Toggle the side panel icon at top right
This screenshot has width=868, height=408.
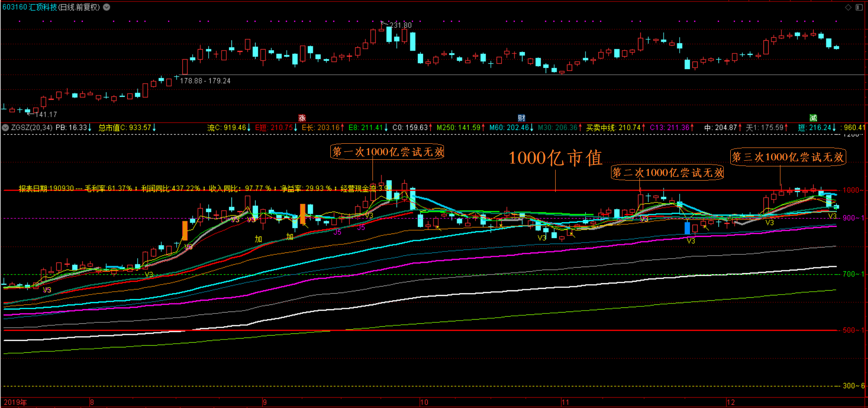coord(859,7)
